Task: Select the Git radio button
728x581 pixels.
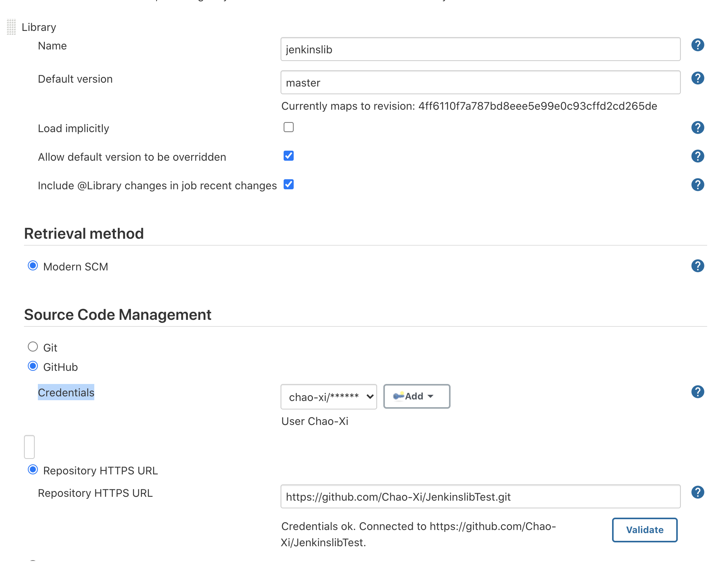Action: [33, 347]
